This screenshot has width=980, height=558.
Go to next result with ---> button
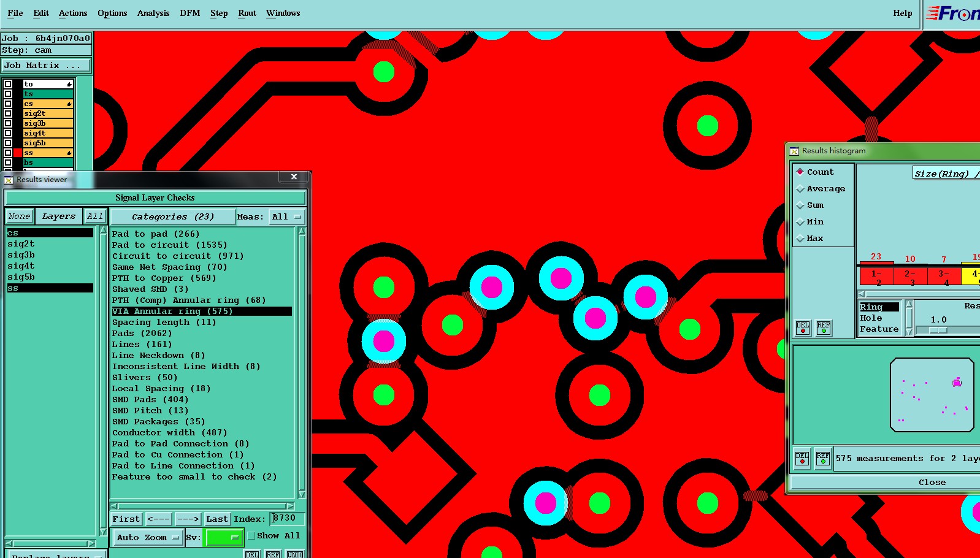pyautogui.click(x=188, y=519)
